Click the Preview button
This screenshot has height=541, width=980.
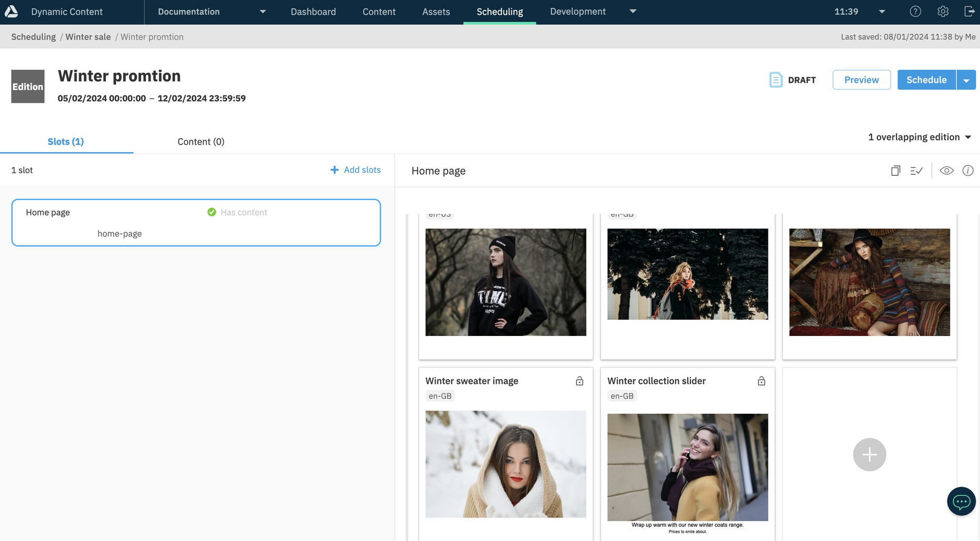(x=862, y=80)
